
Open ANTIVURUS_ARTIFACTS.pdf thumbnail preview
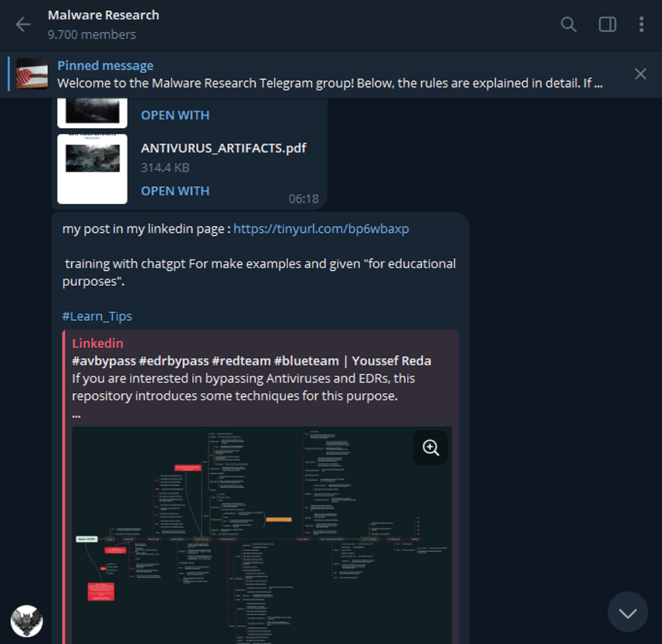click(92, 169)
